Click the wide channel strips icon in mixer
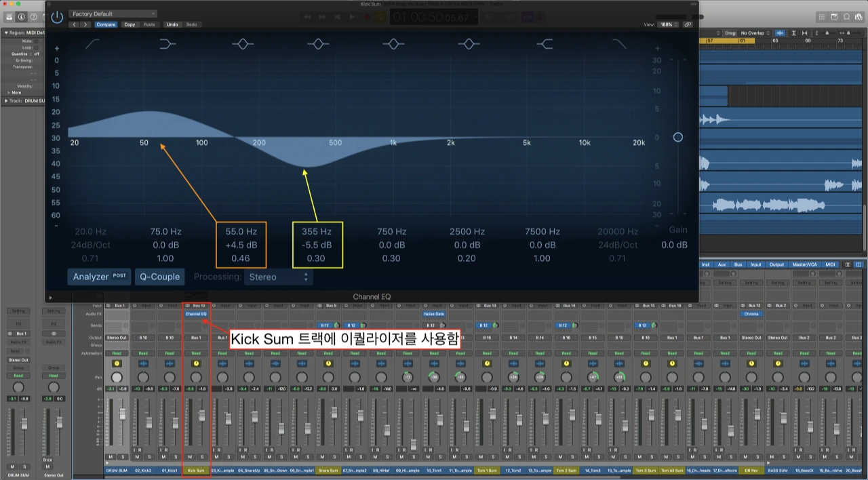The image size is (868, 480). (859, 264)
